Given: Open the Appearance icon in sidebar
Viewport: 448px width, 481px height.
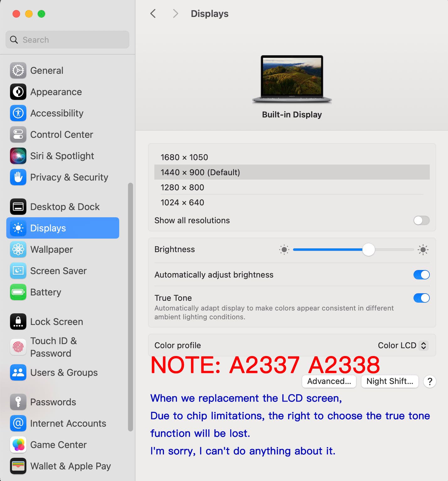Looking at the screenshot, I should (x=18, y=92).
